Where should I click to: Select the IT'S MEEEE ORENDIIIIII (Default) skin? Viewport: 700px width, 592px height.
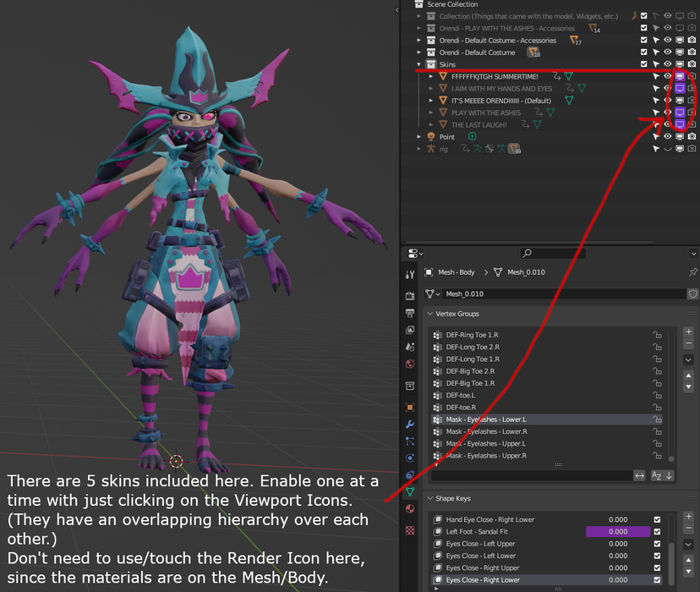(x=500, y=101)
